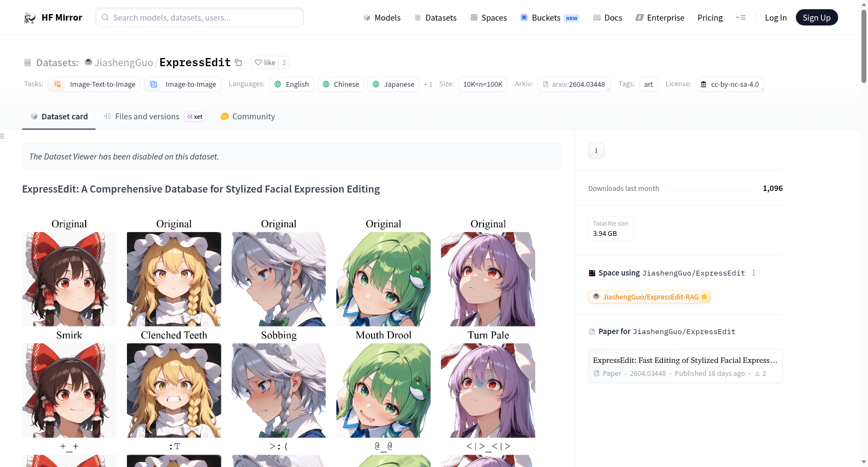Click the HF Mirror logo icon
The height and width of the screenshot is (467, 868).
[30, 18]
